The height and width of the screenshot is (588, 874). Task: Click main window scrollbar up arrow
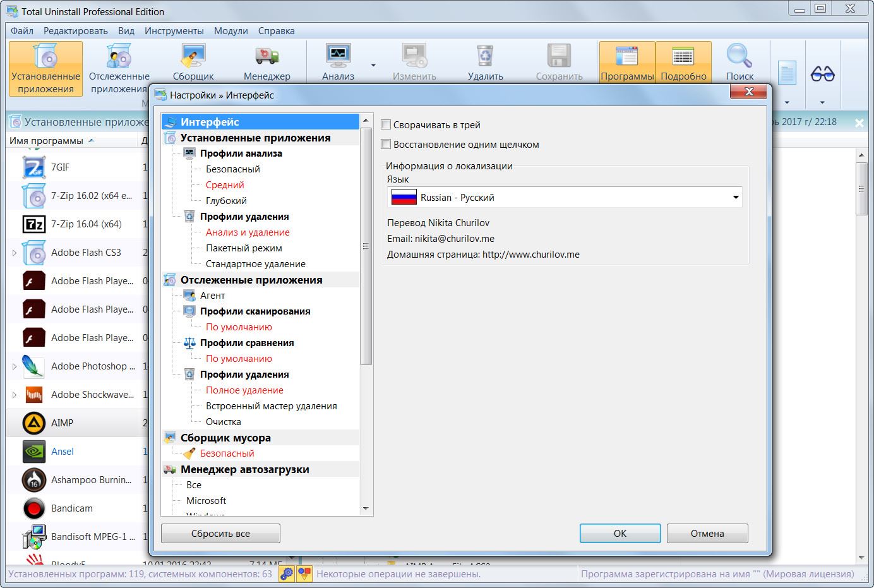pyautogui.click(x=861, y=155)
